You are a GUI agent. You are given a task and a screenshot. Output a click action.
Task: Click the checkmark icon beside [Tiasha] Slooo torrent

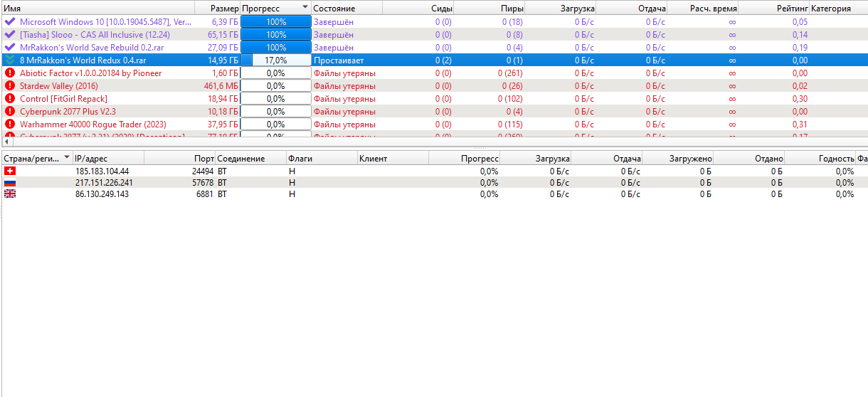[10, 35]
